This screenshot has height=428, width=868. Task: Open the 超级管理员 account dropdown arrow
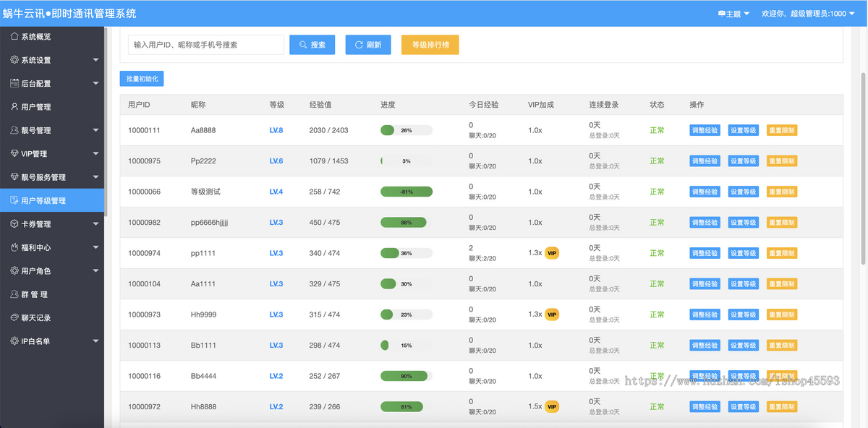854,14
